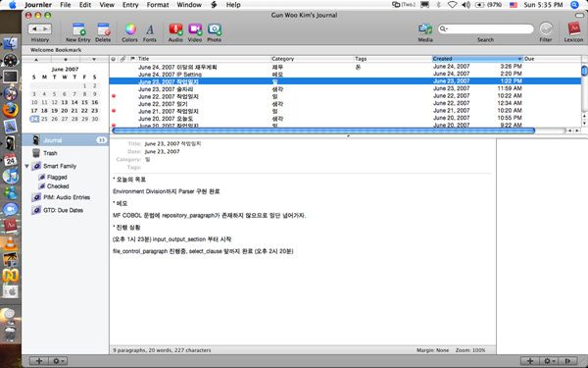This screenshot has height=368, width=588.
Task: Select the Welcome Bookmark tab
Action: point(56,50)
